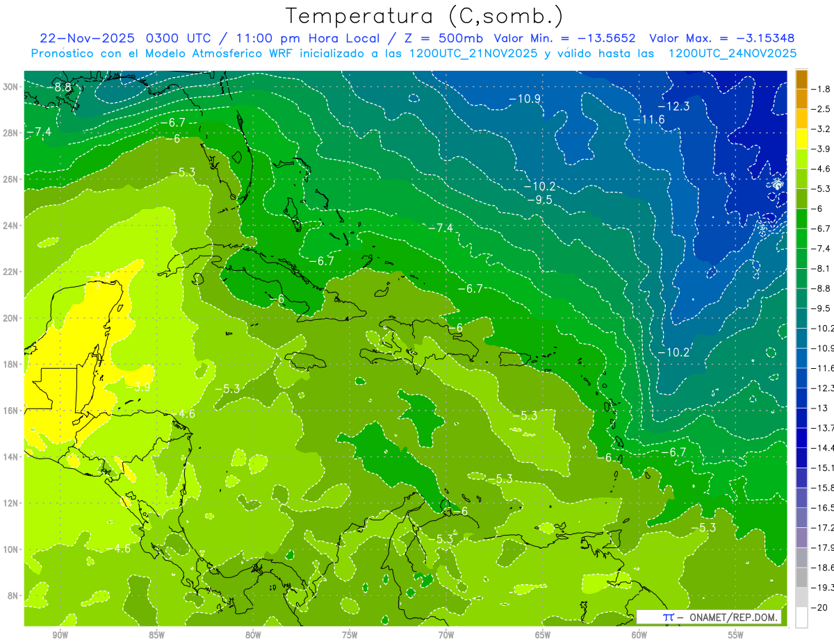Select the yellow legend swatch between -3.2 and -3.9
834x644 pixels.
tap(801, 140)
